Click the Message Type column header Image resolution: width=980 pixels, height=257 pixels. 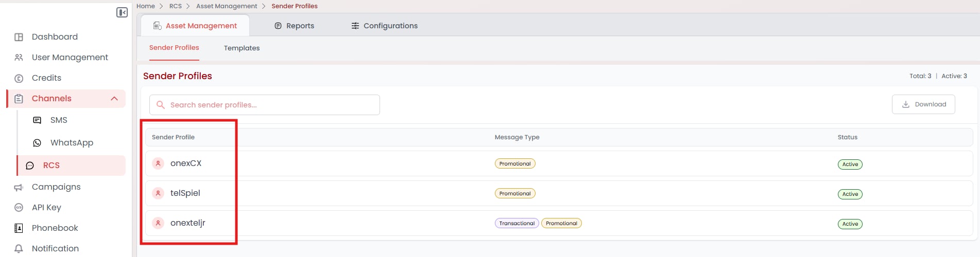click(x=517, y=137)
